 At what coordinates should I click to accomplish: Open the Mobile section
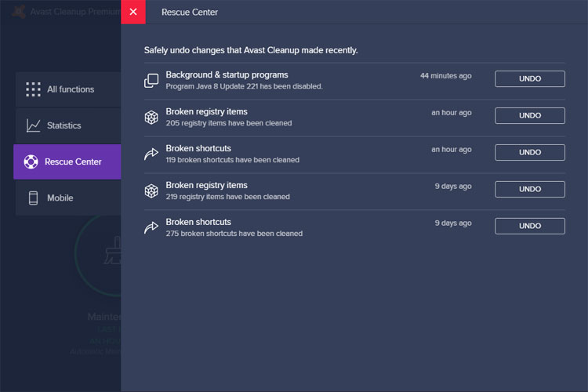(x=68, y=198)
